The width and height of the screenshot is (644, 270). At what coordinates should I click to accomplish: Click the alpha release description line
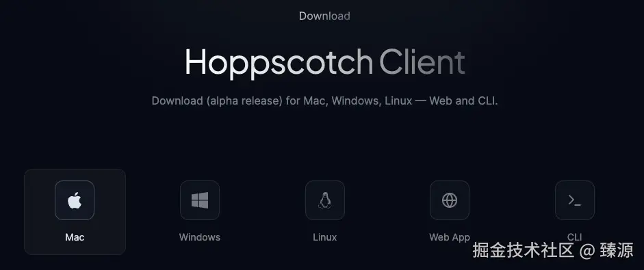click(x=324, y=100)
